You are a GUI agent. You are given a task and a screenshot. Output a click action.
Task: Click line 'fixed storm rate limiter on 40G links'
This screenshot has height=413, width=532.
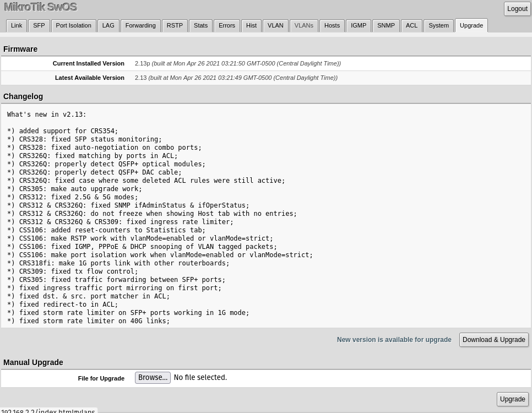tap(88, 320)
